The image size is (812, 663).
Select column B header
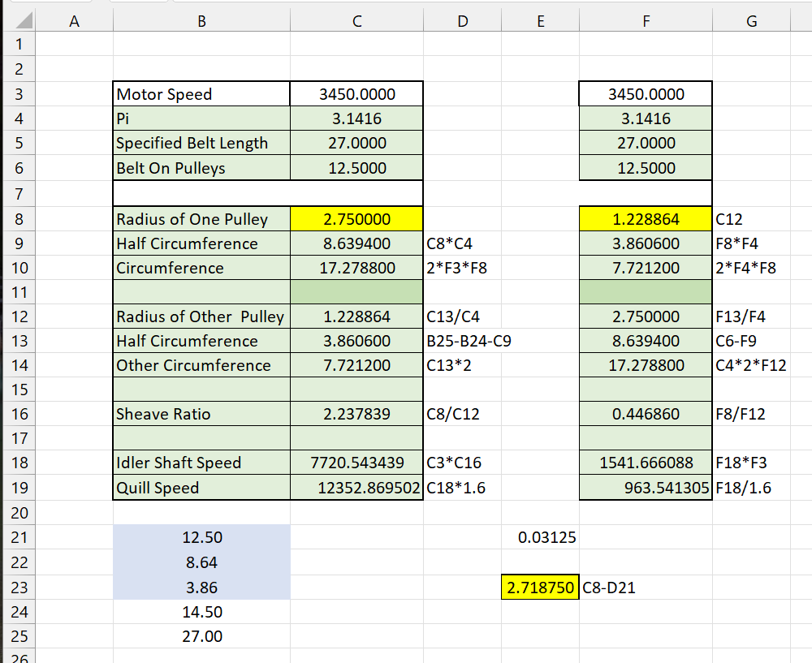[x=201, y=21]
